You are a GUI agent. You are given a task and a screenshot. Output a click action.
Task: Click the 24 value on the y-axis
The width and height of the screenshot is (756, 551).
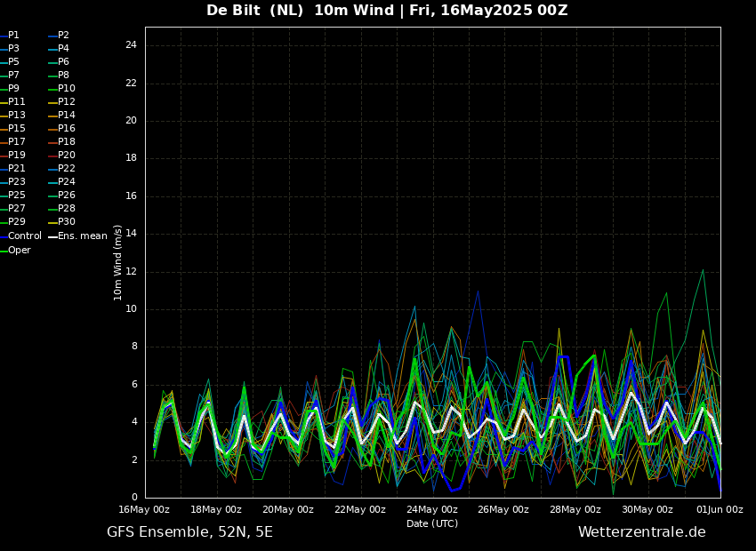(x=131, y=45)
